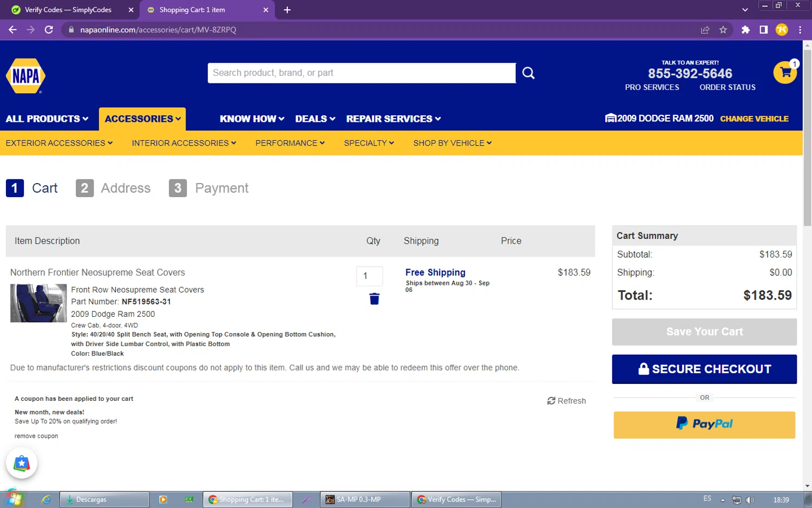812x508 pixels.
Task: Open the Chrome three-dot menu
Action: pos(800,30)
